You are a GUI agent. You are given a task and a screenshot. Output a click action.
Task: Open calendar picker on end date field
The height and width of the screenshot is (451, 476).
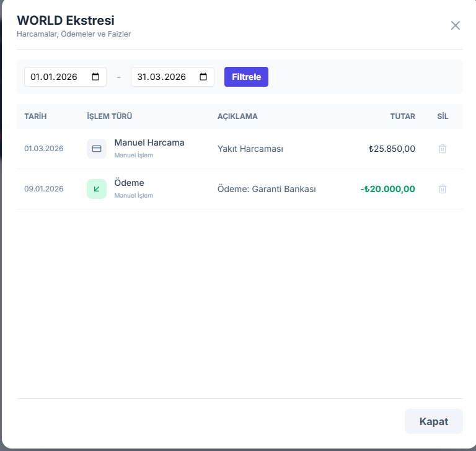click(203, 77)
